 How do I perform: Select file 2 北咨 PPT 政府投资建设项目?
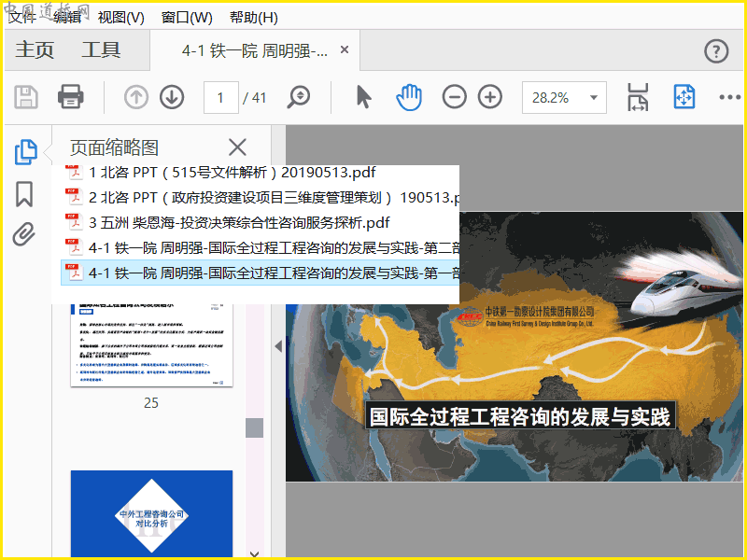coord(261,197)
